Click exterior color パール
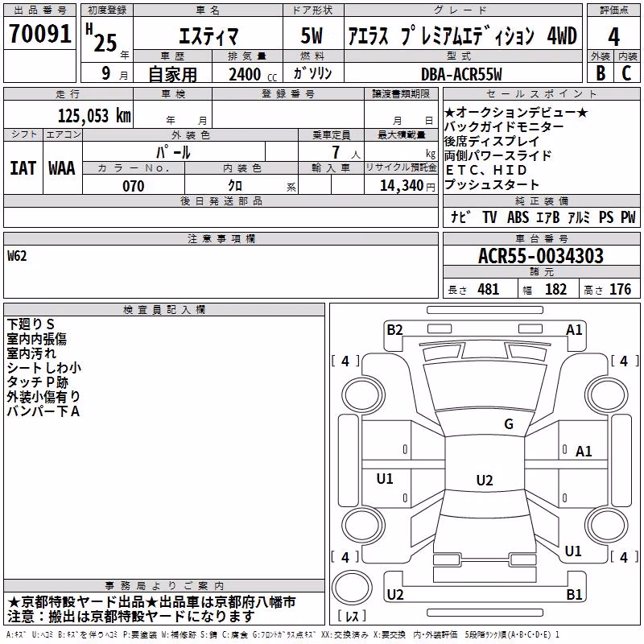 pyautogui.click(x=173, y=152)
